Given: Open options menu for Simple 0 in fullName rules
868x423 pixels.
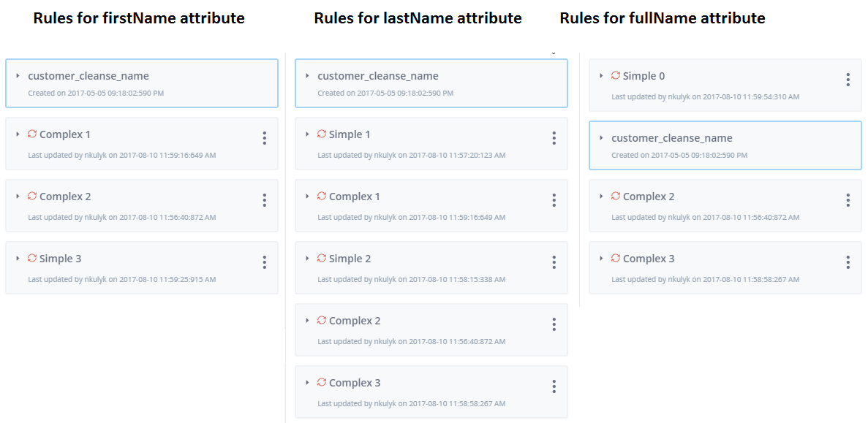Looking at the screenshot, I should [848, 80].
